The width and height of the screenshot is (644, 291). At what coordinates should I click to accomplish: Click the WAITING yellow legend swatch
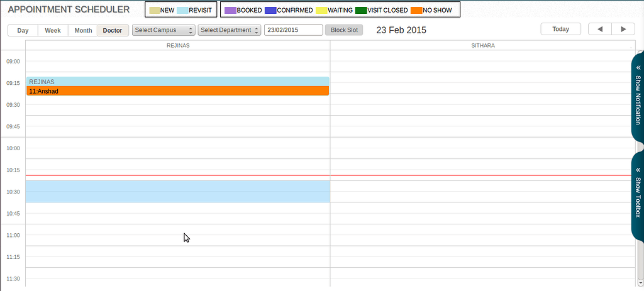coord(321,10)
